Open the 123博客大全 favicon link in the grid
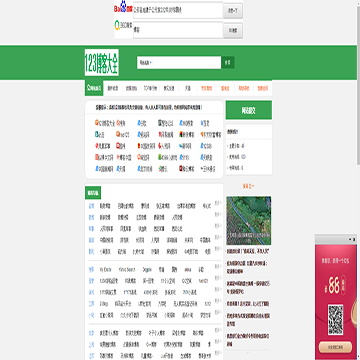The image size is (360, 360). tap(105, 123)
